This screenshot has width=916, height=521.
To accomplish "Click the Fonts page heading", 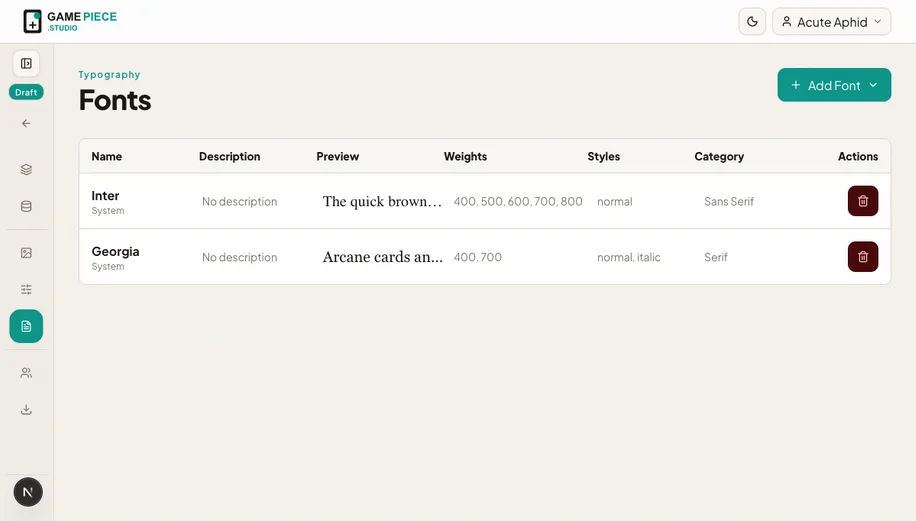I will click(115, 100).
